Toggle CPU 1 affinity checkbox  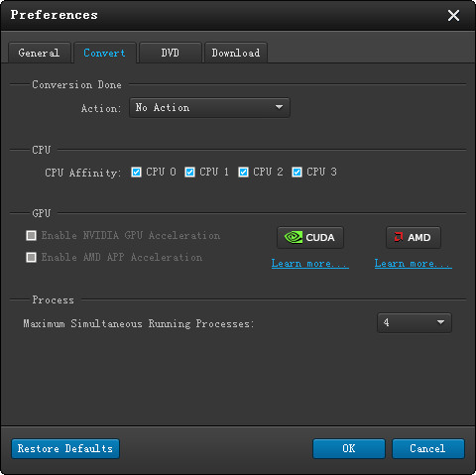tap(189, 173)
